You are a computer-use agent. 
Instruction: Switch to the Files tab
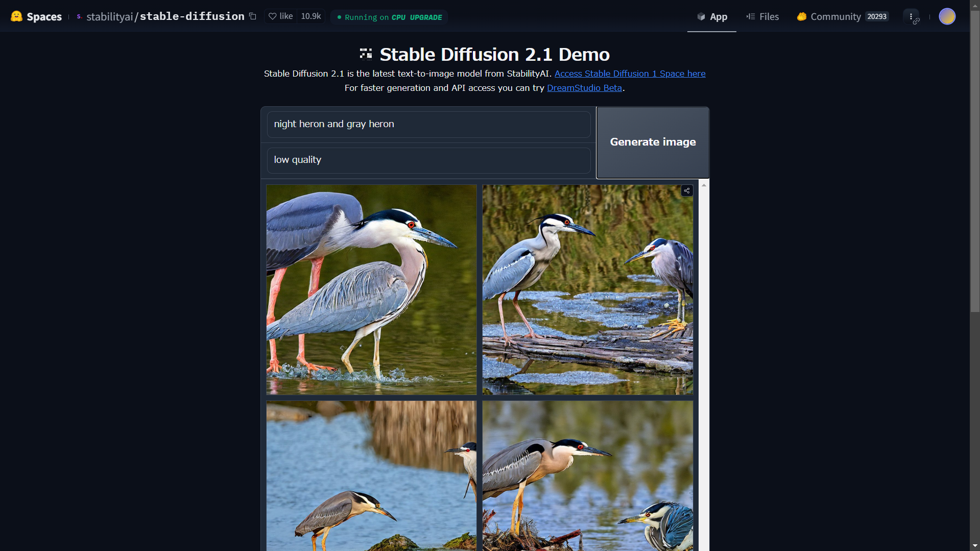(x=762, y=16)
